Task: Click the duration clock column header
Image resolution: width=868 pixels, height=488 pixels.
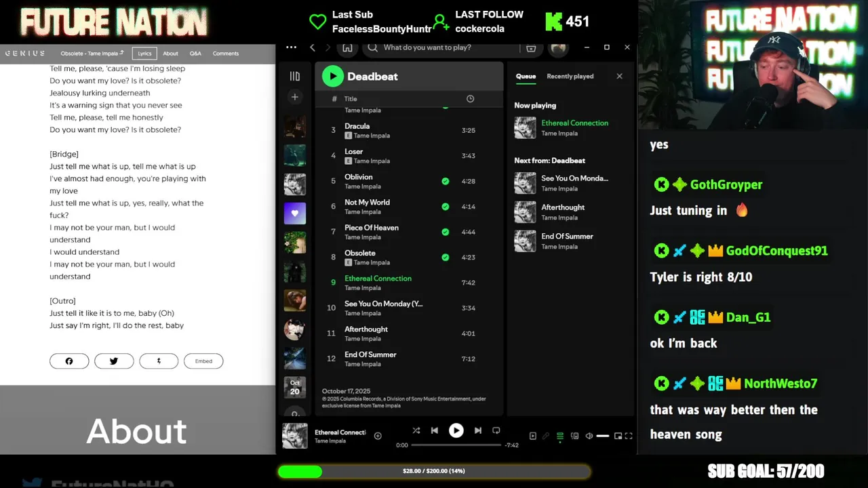Action: point(470,99)
